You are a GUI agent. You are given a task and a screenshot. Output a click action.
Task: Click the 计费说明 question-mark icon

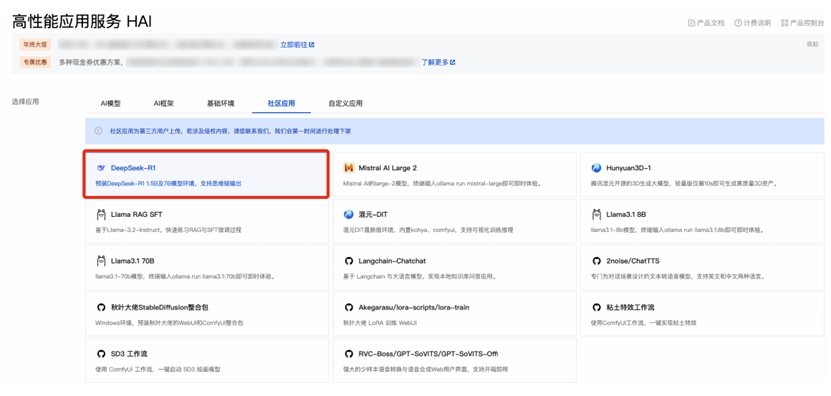(x=737, y=23)
